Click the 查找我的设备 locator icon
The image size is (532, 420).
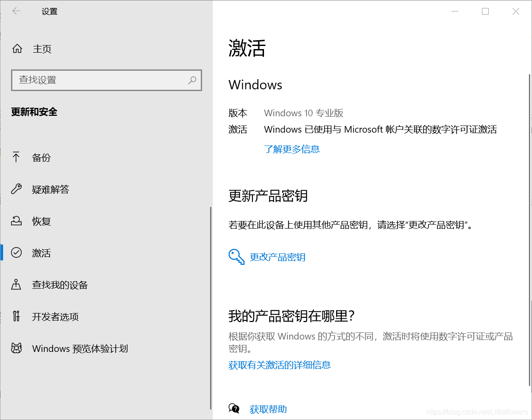16,284
